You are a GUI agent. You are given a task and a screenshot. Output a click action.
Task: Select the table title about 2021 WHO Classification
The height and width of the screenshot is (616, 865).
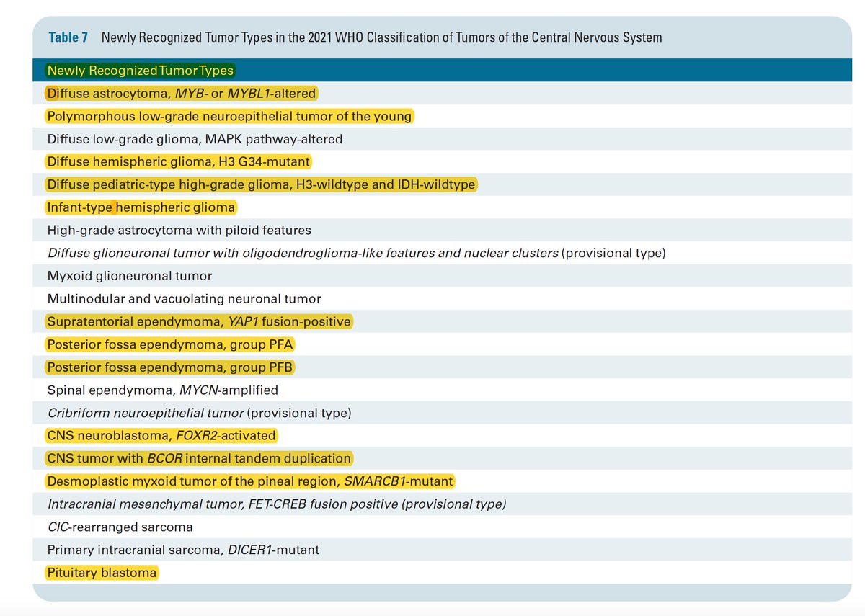click(382, 37)
